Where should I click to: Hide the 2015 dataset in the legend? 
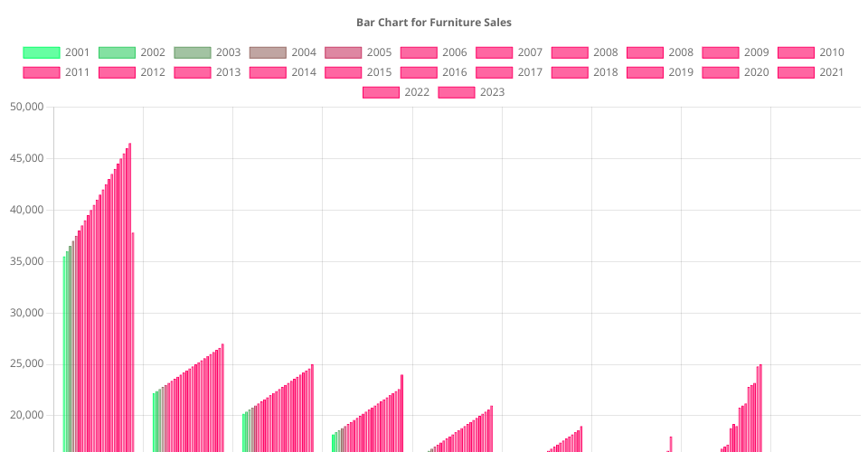(x=361, y=72)
